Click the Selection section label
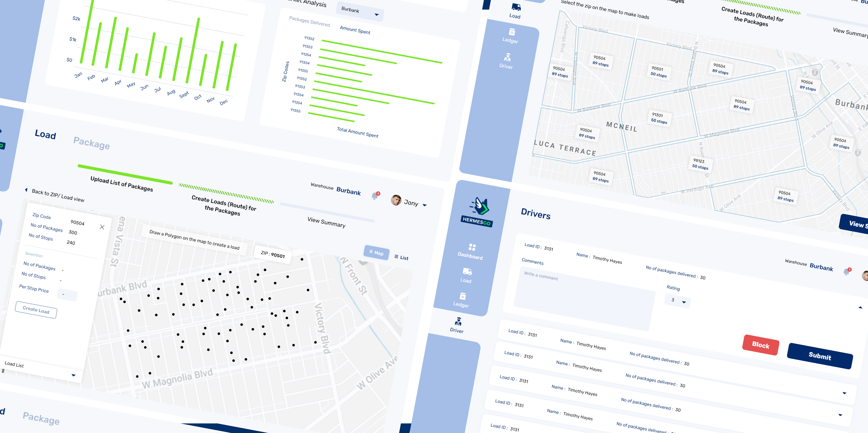Image resolution: width=868 pixels, height=433 pixels. [34, 255]
